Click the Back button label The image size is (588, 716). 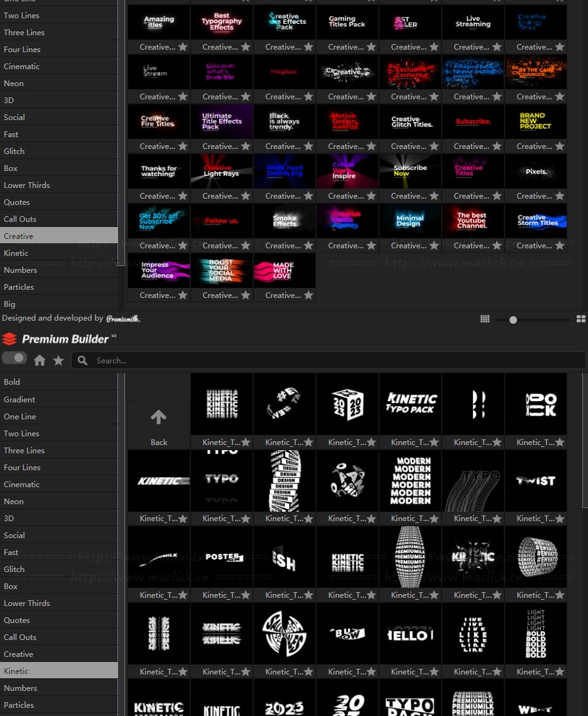click(x=159, y=442)
